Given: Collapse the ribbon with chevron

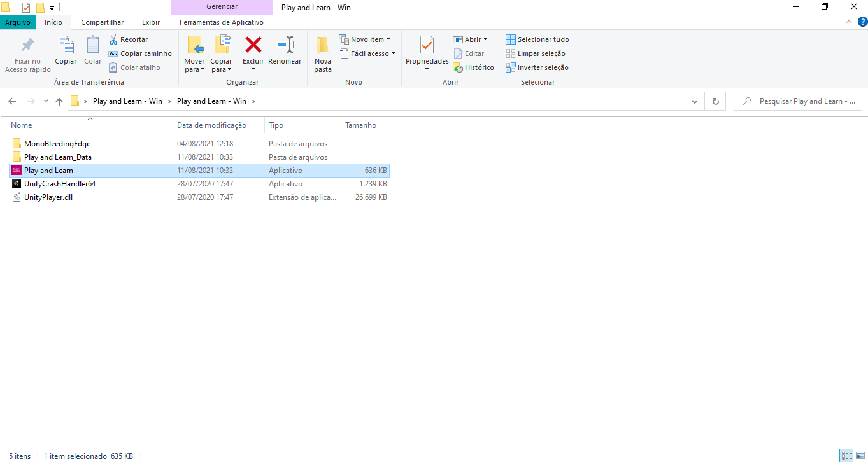Looking at the screenshot, I should 848,22.
